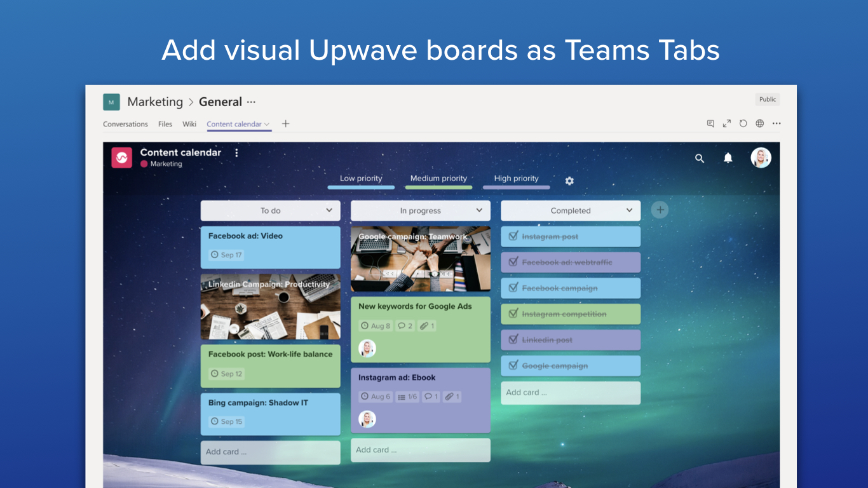
Task: Click attachment badge on Instagram ad Ebook
Action: click(x=452, y=396)
